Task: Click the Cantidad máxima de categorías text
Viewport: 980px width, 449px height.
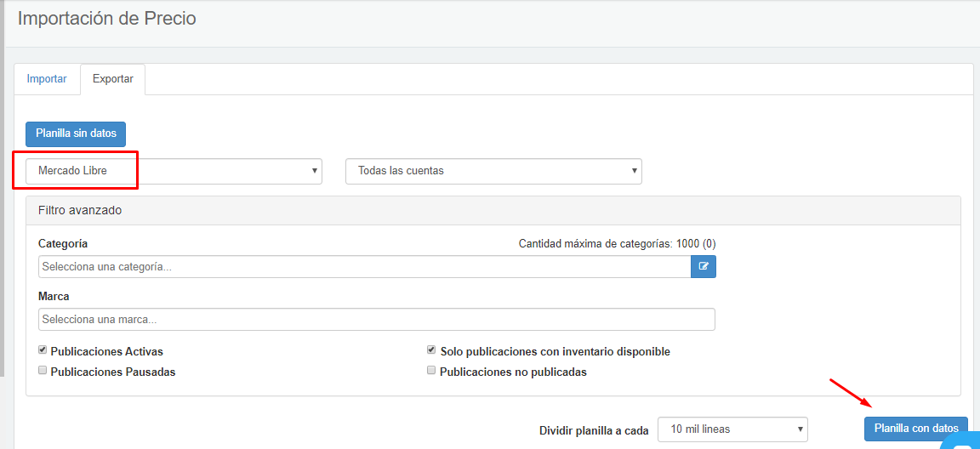Action: [x=618, y=243]
